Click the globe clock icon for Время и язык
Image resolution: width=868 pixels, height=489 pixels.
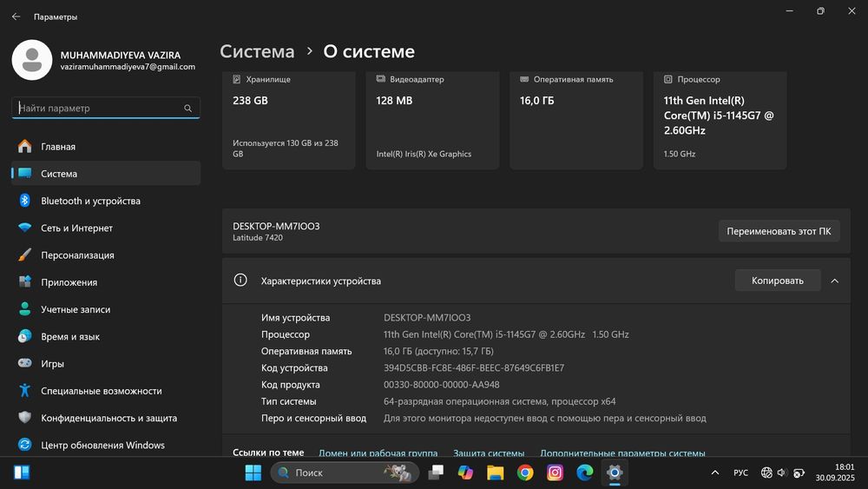24,336
